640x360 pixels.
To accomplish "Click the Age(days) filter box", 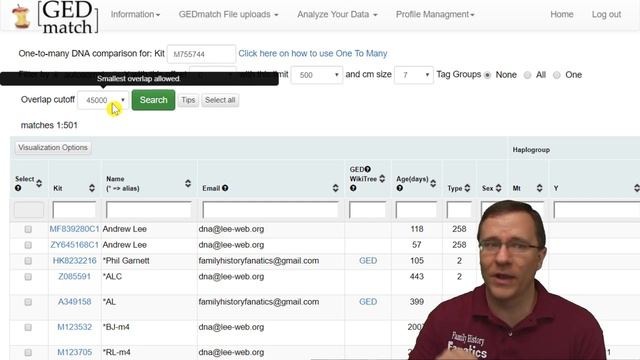I will pyautogui.click(x=416, y=210).
